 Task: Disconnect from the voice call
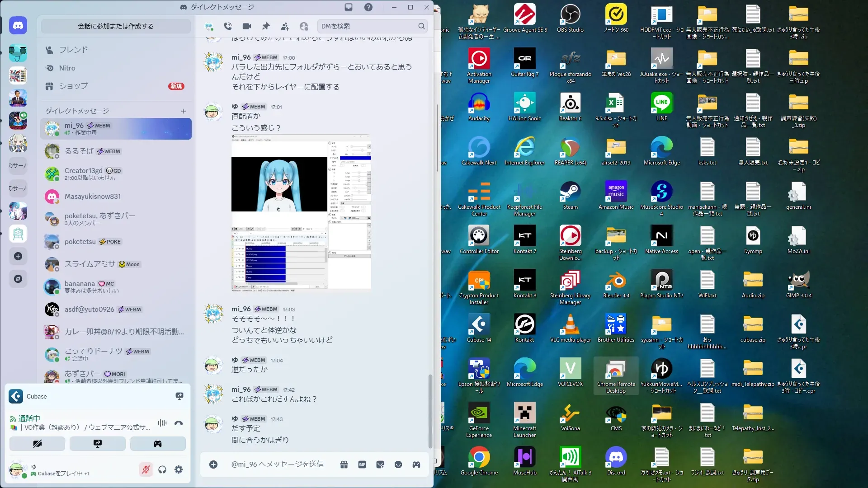click(179, 423)
